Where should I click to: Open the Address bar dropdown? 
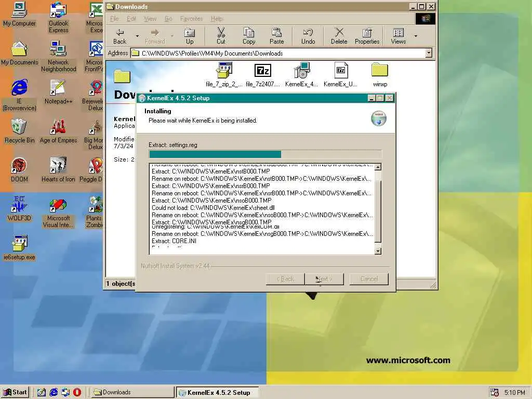tap(429, 53)
